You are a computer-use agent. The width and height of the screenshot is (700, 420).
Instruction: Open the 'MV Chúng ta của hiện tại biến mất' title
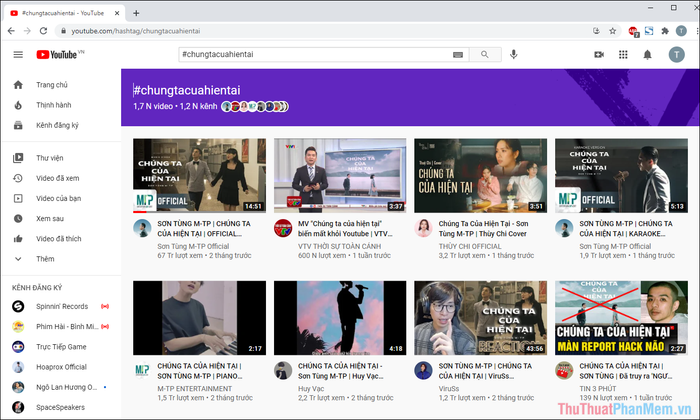coord(345,229)
